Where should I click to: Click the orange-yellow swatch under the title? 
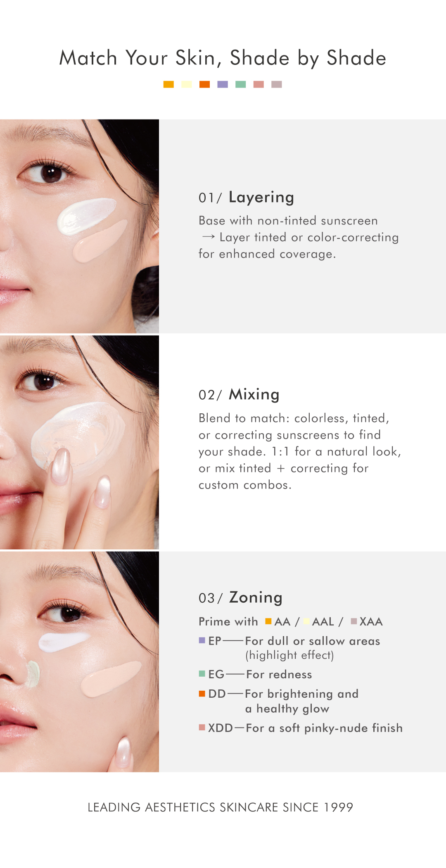click(168, 84)
